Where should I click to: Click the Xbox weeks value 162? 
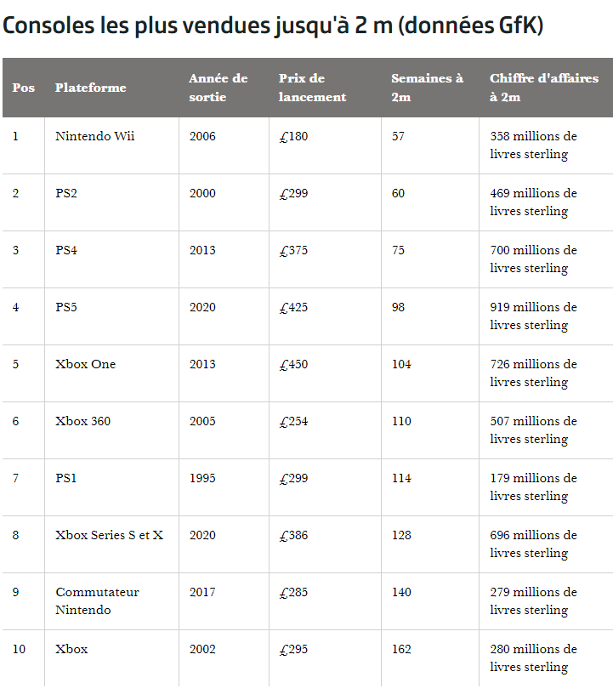pos(401,649)
